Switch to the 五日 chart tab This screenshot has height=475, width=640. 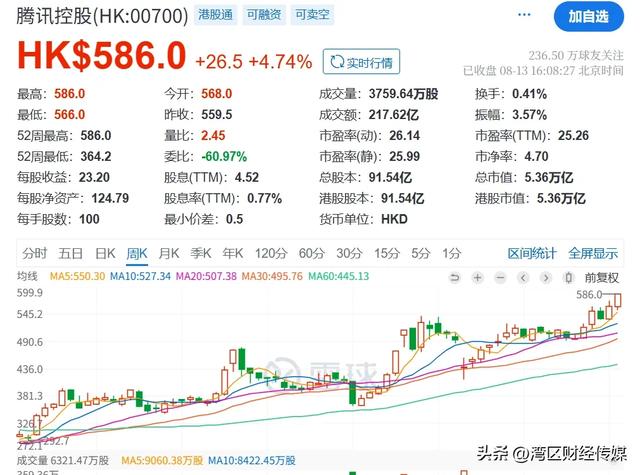(71, 253)
